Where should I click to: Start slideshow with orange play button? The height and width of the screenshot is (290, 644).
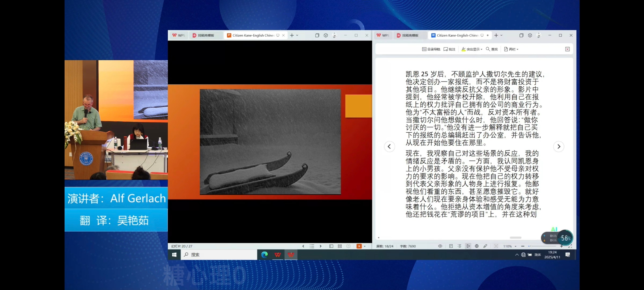coord(359,246)
